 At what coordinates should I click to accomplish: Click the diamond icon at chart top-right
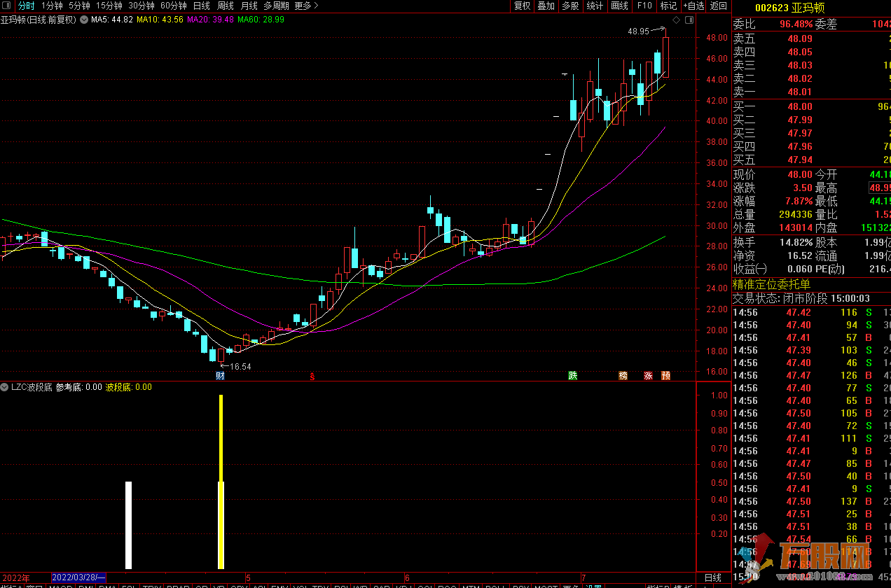click(676, 20)
